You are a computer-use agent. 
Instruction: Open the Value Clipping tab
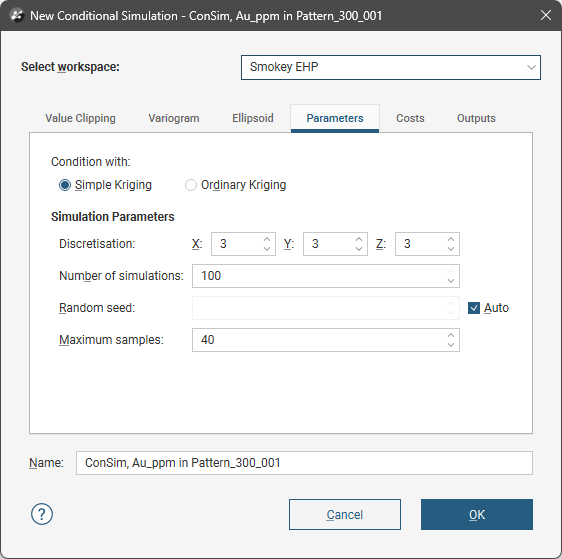click(x=80, y=118)
